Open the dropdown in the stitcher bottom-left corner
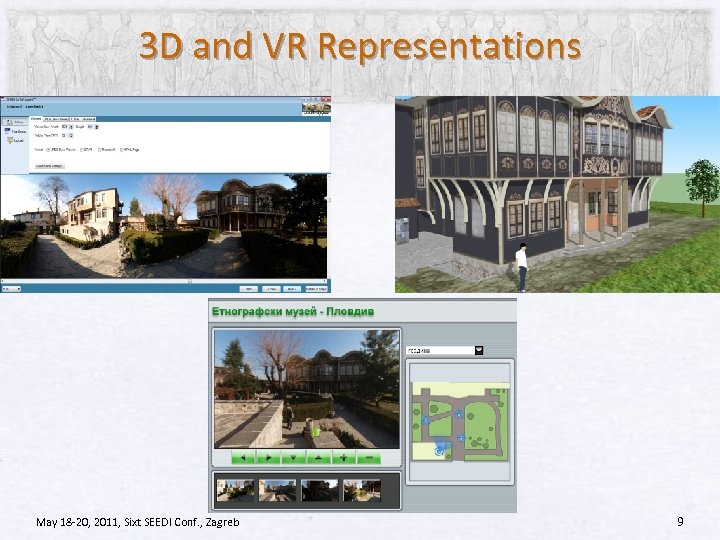This screenshot has height=540, width=720. [11, 289]
